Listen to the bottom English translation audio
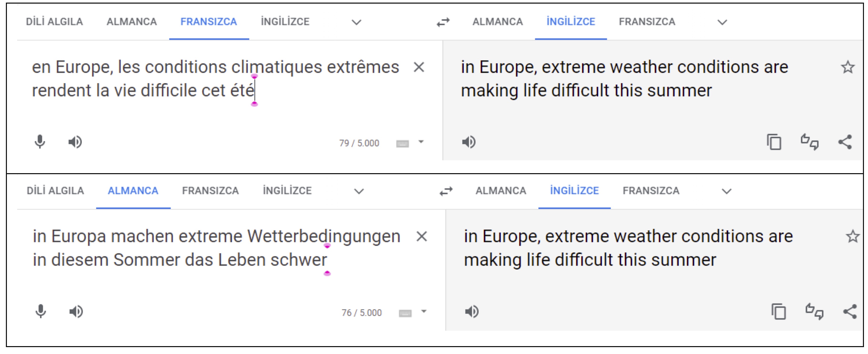The height and width of the screenshot is (354, 868). 472,312
